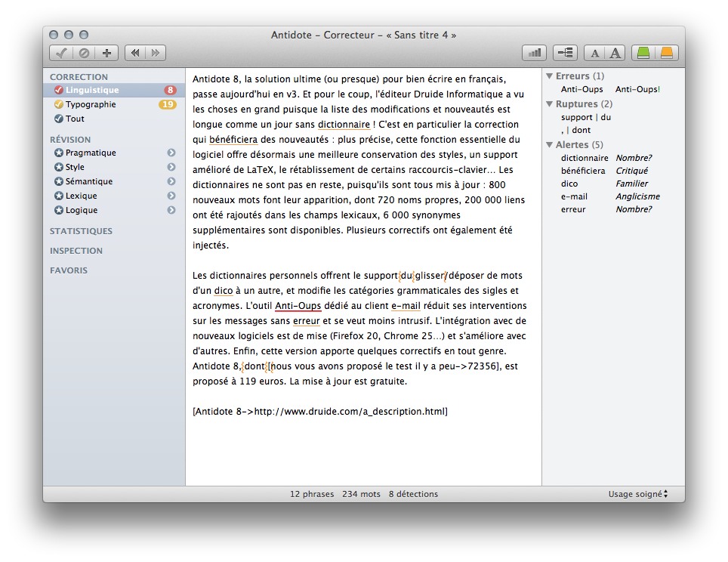
Task: Click the underlined word Anti-Oups in text
Action: click(298, 306)
